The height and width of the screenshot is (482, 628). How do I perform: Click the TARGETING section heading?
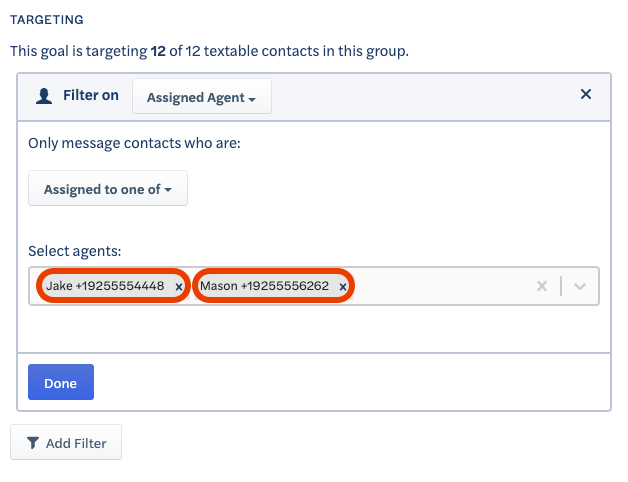(47, 19)
